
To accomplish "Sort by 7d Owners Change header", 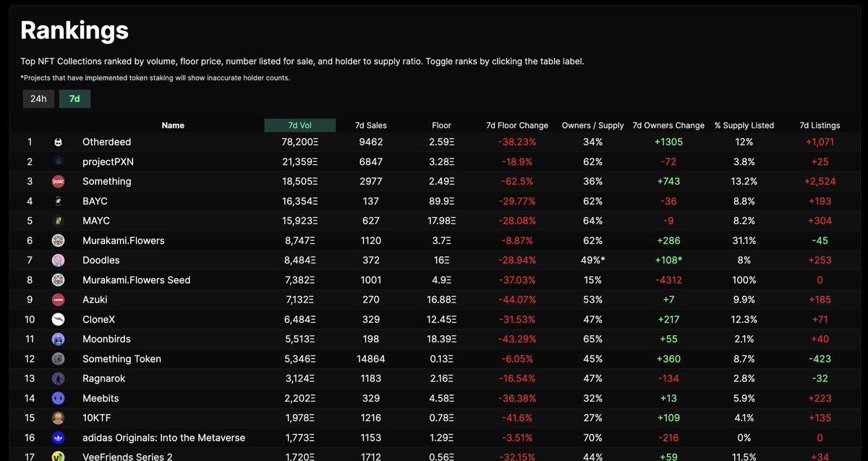I will pyautogui.click(x=668, y=125).
